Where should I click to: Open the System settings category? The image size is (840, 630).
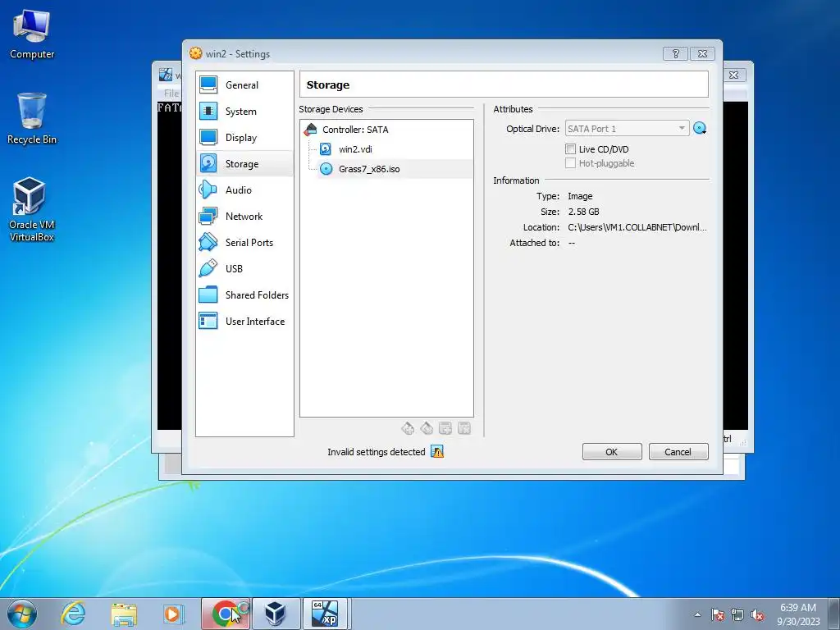coord(244,112)
